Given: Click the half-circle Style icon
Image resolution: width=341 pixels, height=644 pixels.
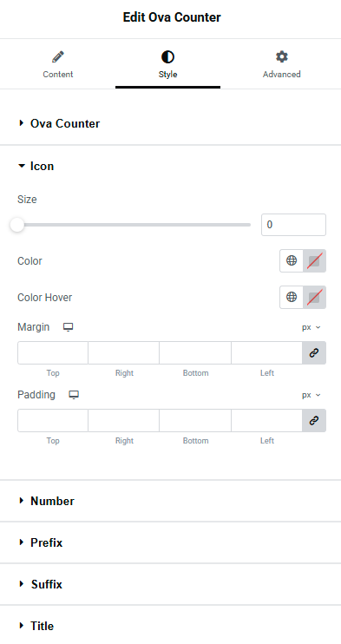Looking at the screenshot, I should tap(167, 56).
